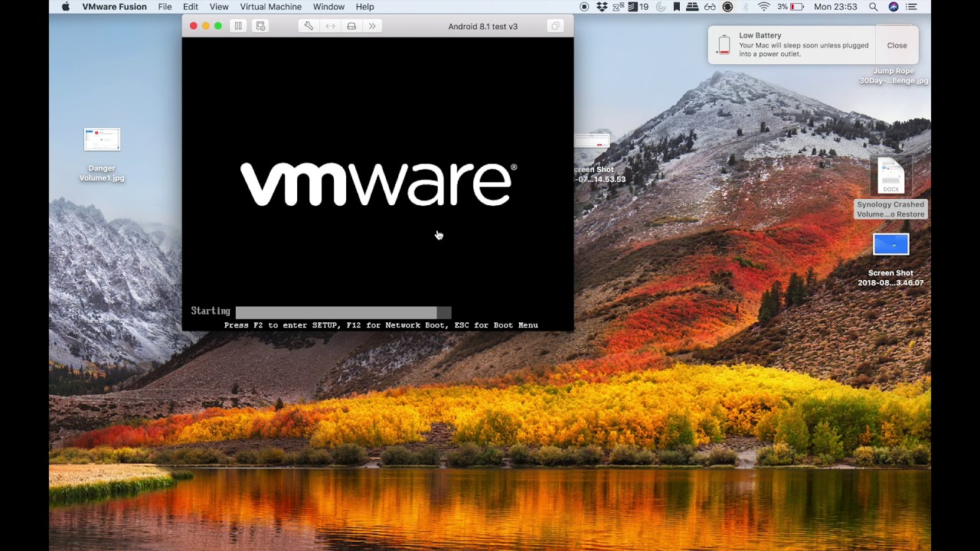Click the bookmark menu bar icon
This screenshot has height=551, width=980.
[x=677, y=7]
